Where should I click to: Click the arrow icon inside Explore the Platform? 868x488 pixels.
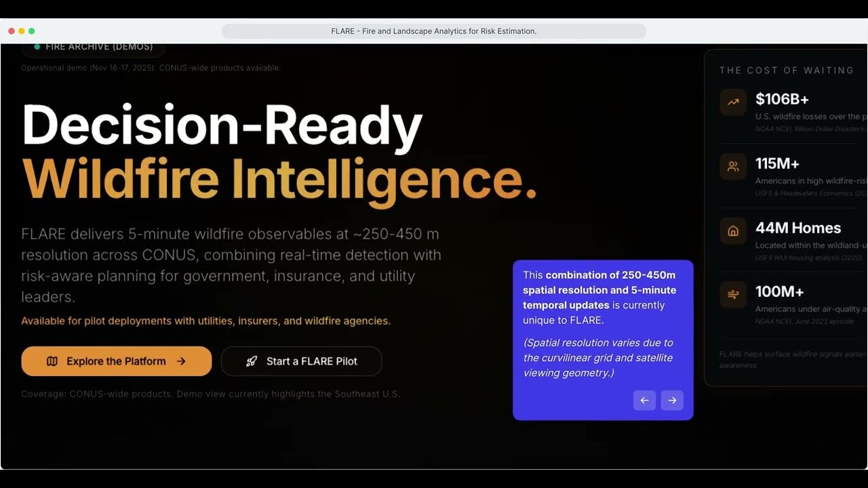pyautogui.click(x=181, y=361)
